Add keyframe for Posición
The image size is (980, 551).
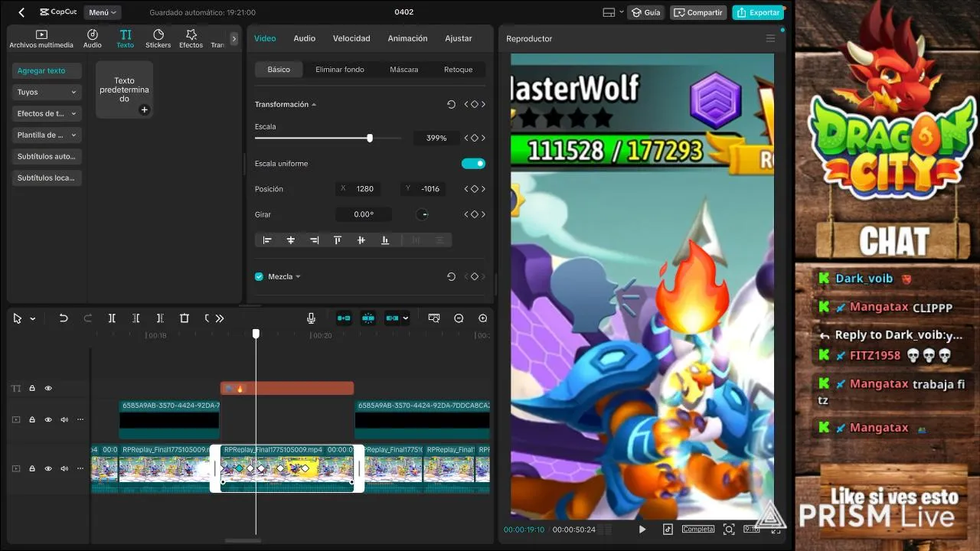tap(474, 188)
